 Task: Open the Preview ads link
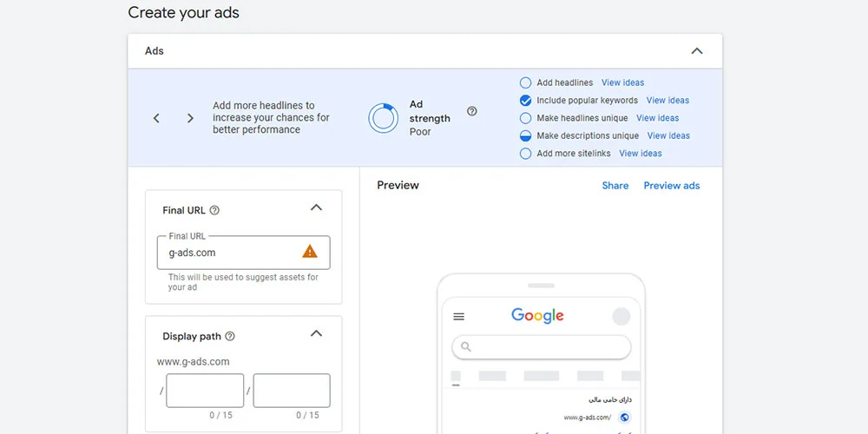tap(672, 186)
